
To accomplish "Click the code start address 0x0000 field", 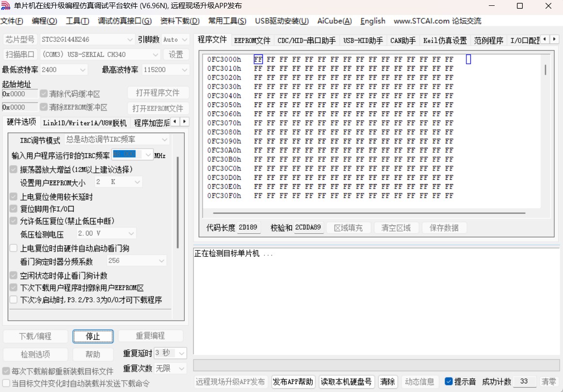I will [19, 94].
